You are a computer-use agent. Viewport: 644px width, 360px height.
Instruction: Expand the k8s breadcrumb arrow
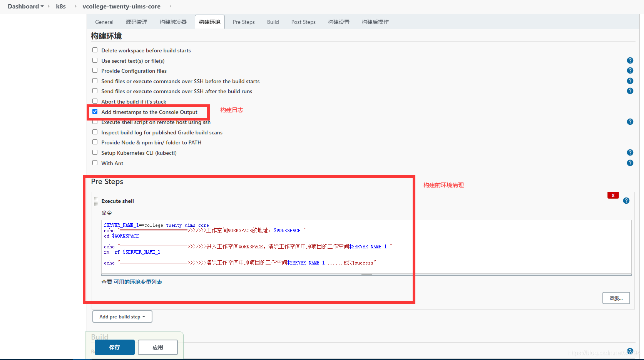click(75, 6)
